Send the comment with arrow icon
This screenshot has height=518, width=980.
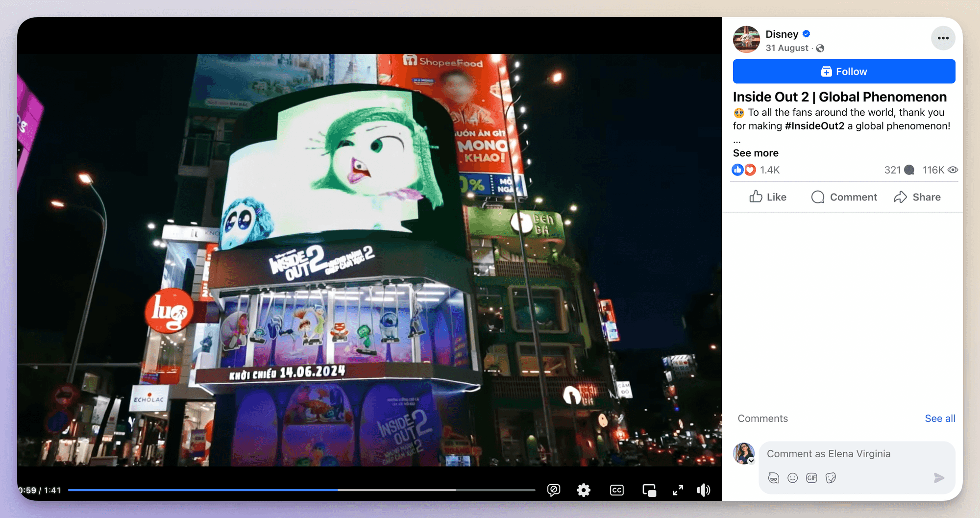coord(939,478)
